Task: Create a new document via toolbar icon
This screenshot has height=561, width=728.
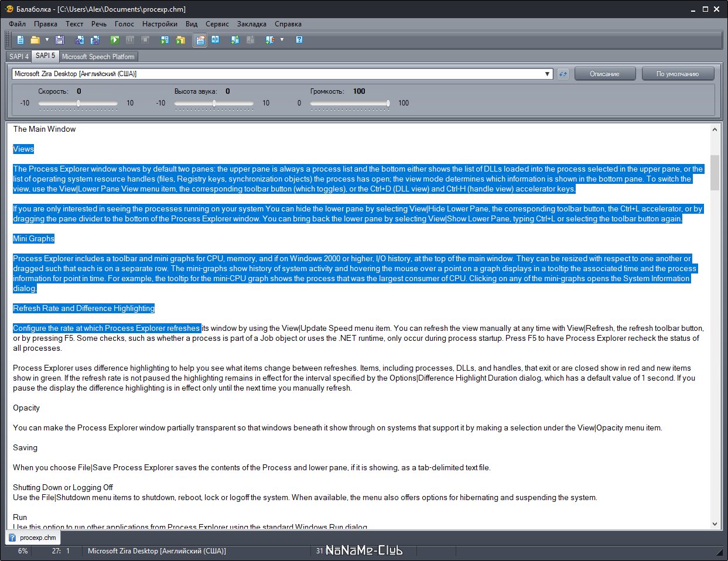Action: 20,40
